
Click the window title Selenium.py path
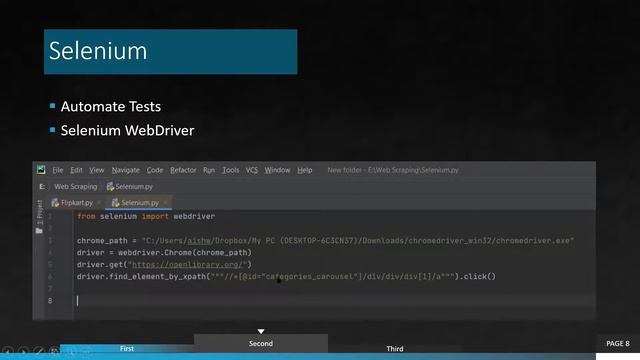click(393, 170)
